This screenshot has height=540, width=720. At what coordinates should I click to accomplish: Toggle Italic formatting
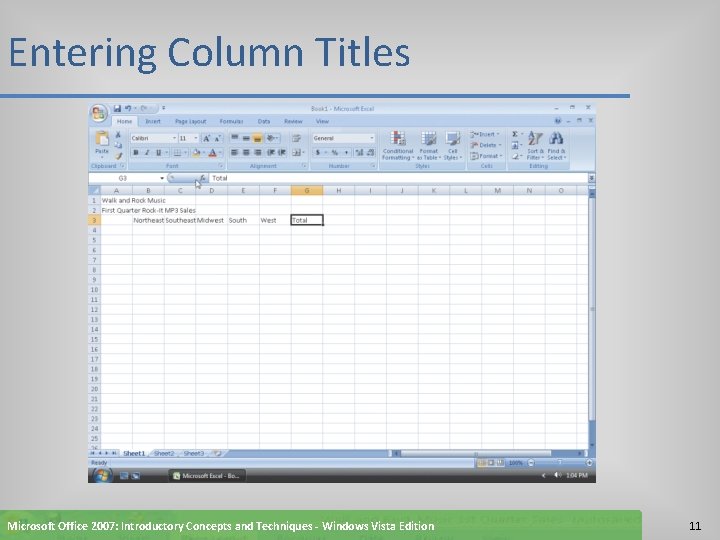pyautogui.click(x=147, y=152)
